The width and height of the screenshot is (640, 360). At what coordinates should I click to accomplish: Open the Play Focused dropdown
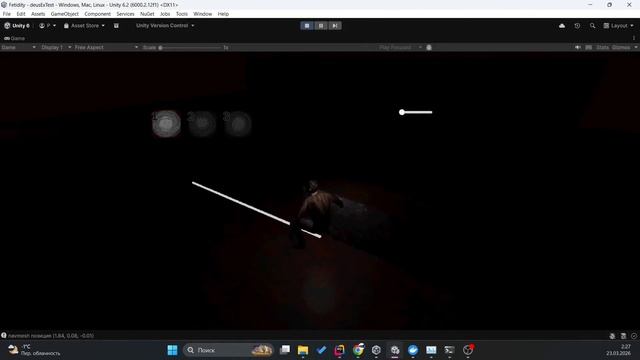[400, 47]
